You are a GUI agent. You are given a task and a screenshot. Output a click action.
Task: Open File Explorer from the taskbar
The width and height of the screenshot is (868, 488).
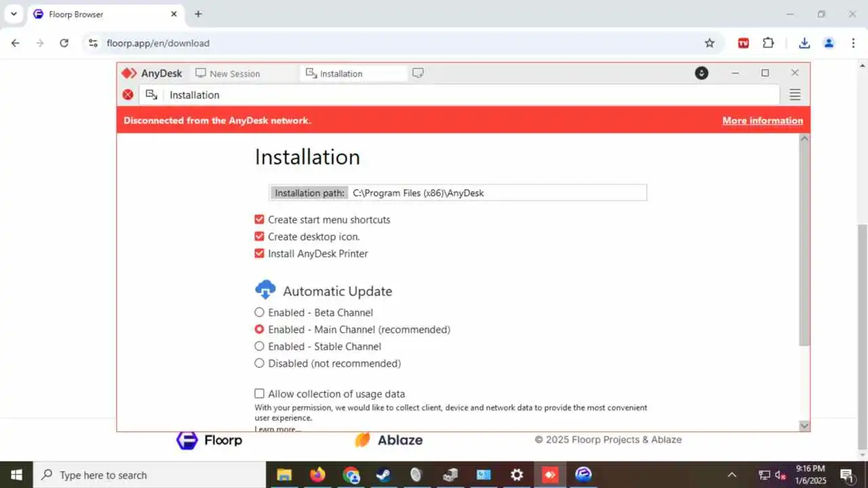(284, 474)
